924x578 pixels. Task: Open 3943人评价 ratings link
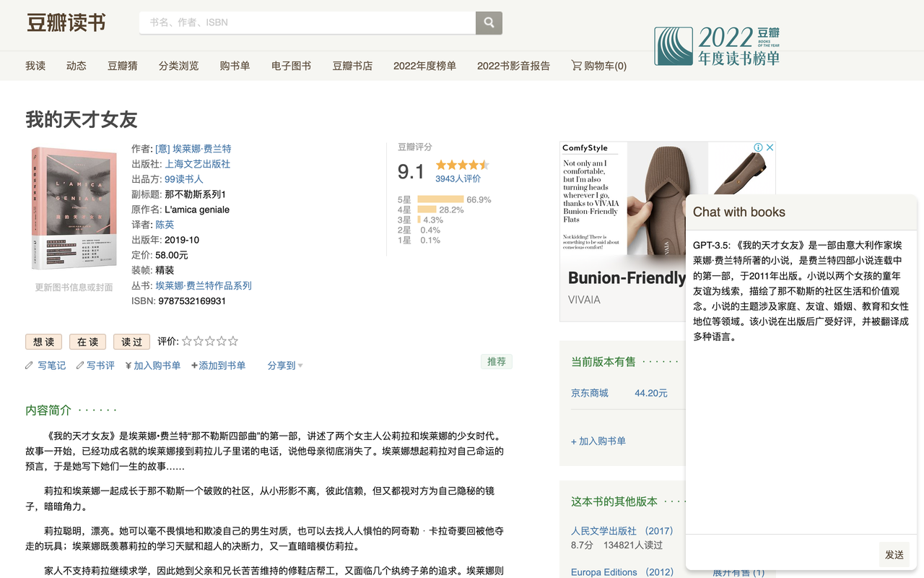point(458,178)
